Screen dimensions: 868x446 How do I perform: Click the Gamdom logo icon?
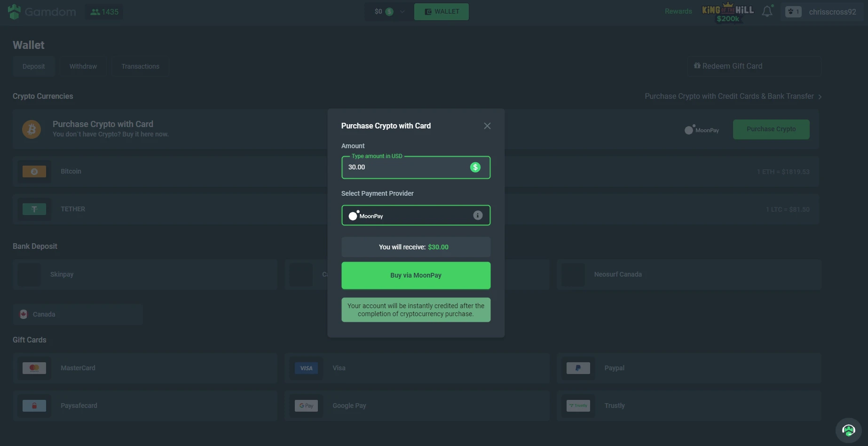tap(14, 12)
